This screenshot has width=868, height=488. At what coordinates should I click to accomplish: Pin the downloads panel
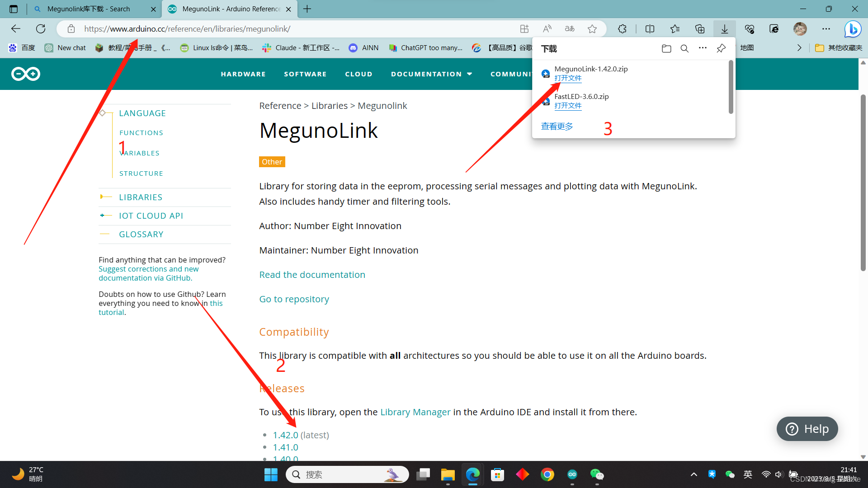point(721,48)
